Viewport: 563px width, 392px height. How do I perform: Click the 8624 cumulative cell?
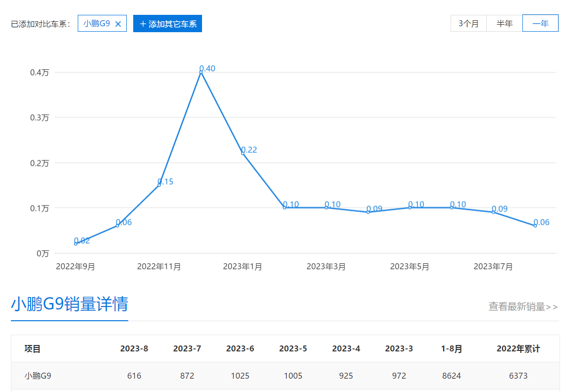pos(452,376)
